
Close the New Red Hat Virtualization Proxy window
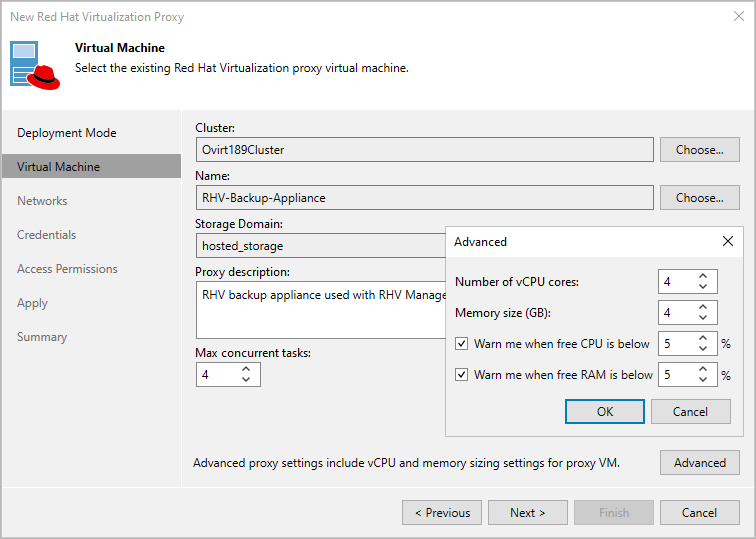click(739, 16)
